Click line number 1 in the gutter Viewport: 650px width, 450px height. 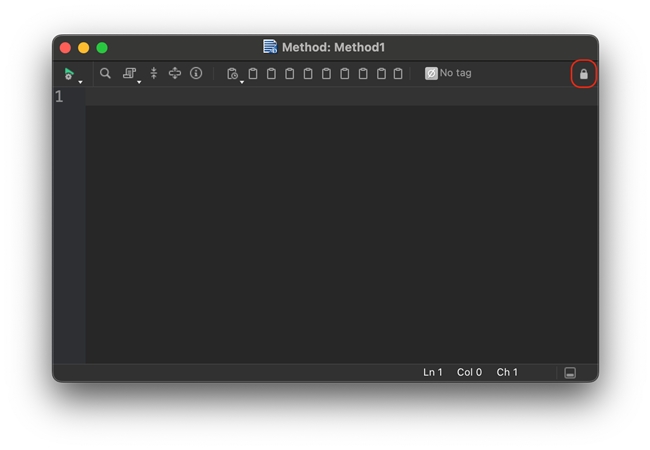click(60, 96)
